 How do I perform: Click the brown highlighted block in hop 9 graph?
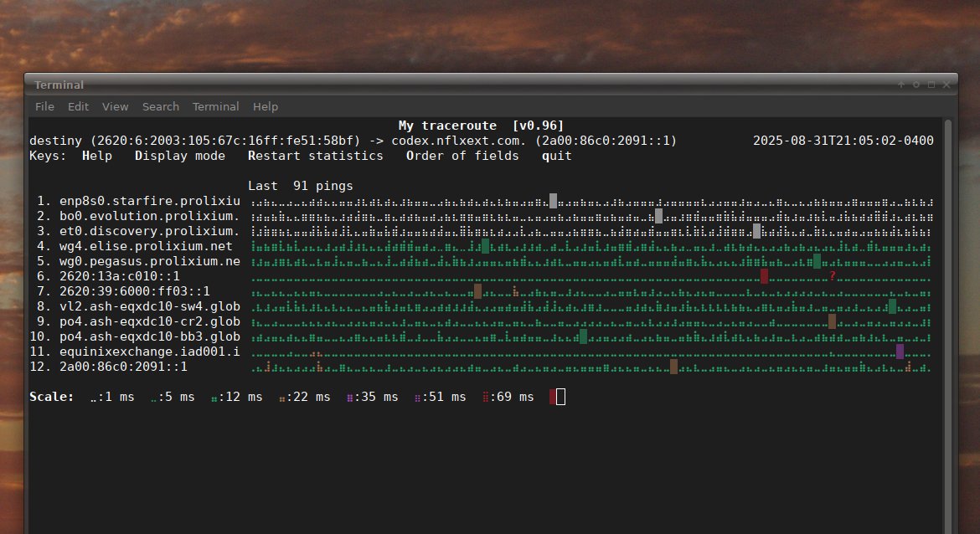point(832,321)
